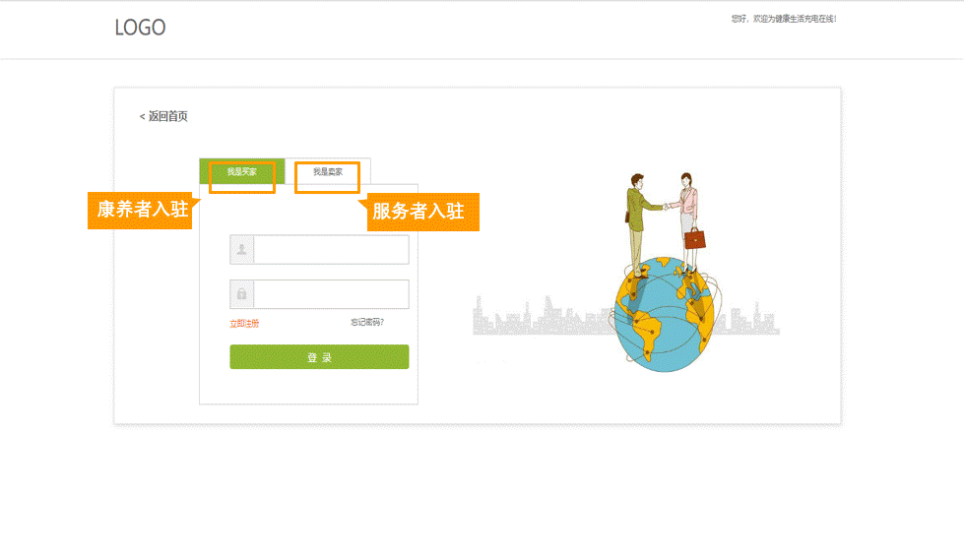Switch to the 我是买家 tab
964x560 pixels.
241,172
